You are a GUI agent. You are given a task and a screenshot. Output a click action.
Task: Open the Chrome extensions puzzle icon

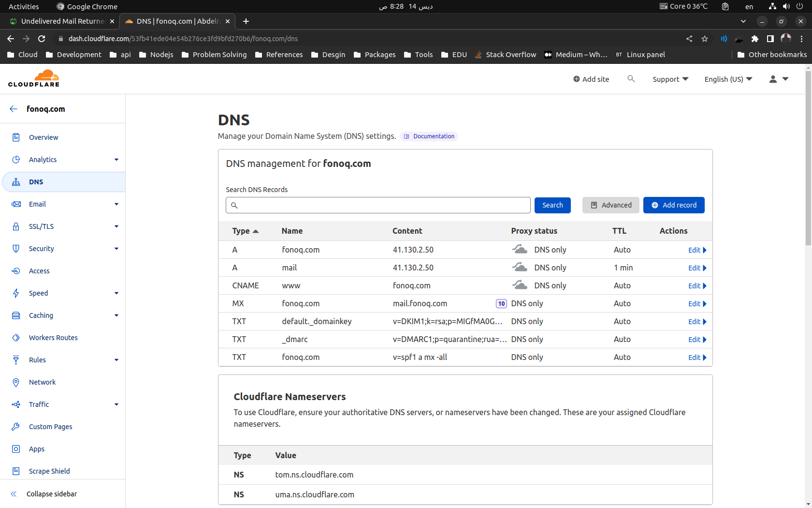point(754,39)
